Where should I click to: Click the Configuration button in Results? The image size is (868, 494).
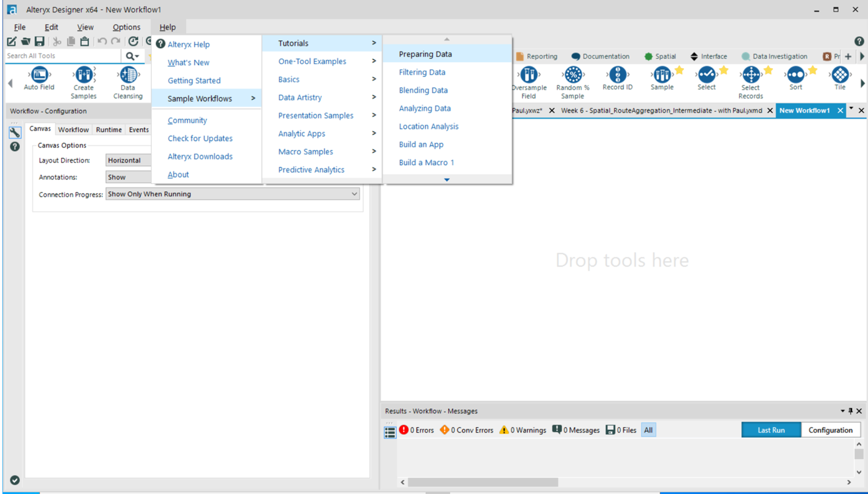pos(830,430)
